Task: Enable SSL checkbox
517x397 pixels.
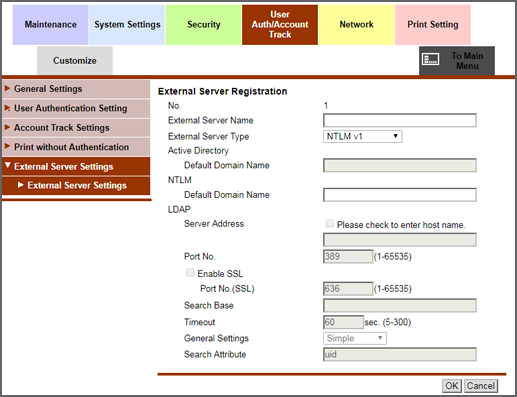Action: [x=190, y=272]
